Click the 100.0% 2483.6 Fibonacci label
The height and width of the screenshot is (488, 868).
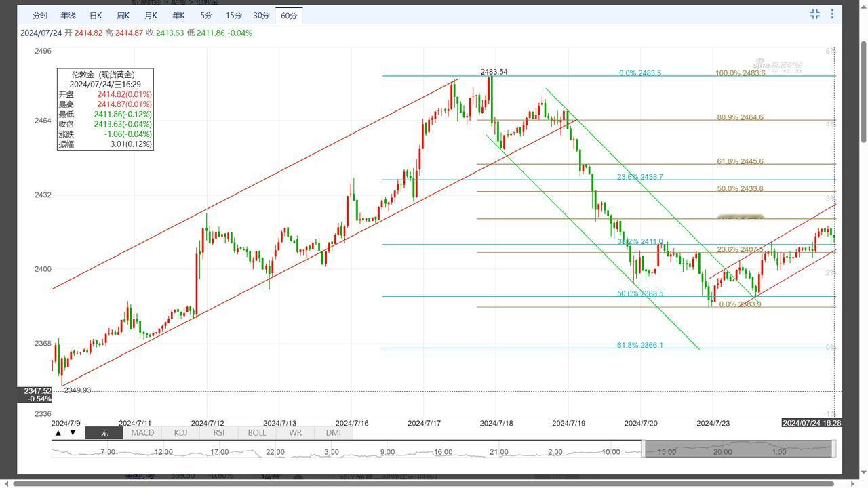click(x=741, y=73)
